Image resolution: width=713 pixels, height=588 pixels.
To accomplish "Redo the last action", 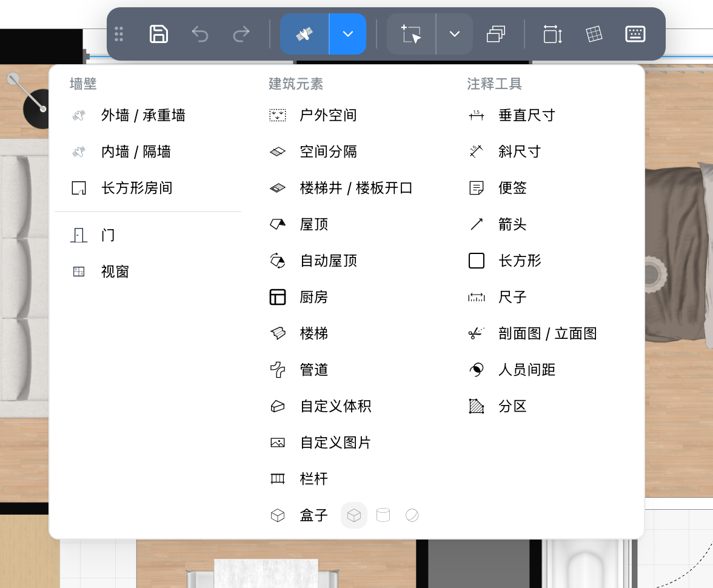I will click(241, 34).
